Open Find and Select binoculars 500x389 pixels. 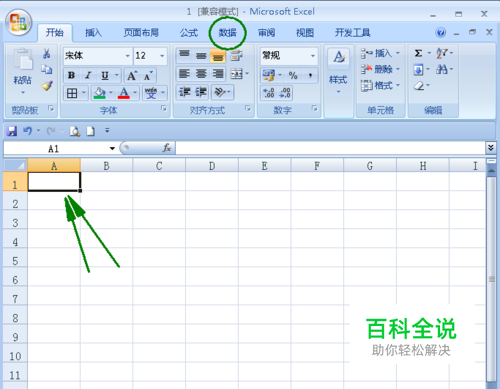coord(442,70)
